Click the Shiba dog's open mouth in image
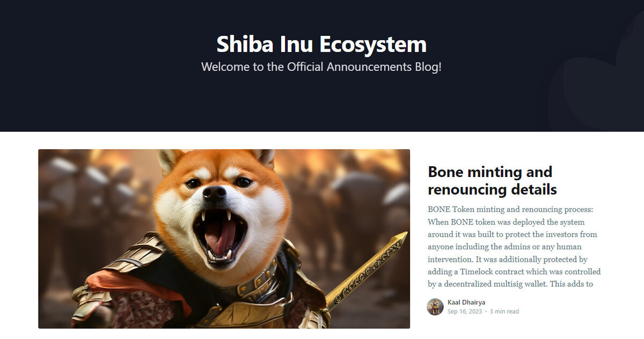This screenshot has width=644, height=339. coord(220,235)
